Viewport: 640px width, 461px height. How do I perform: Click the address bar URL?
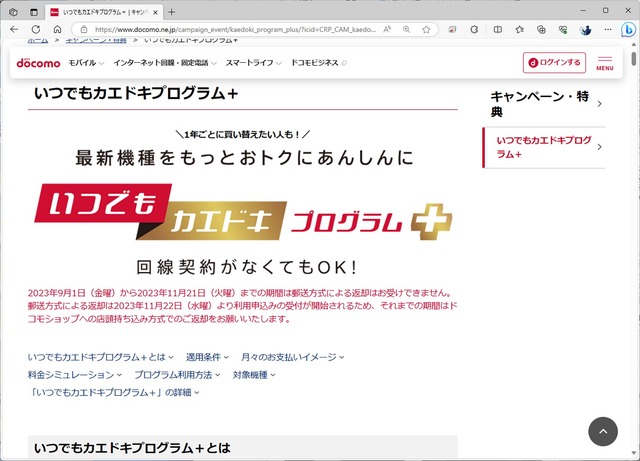(x=235, y=29)
